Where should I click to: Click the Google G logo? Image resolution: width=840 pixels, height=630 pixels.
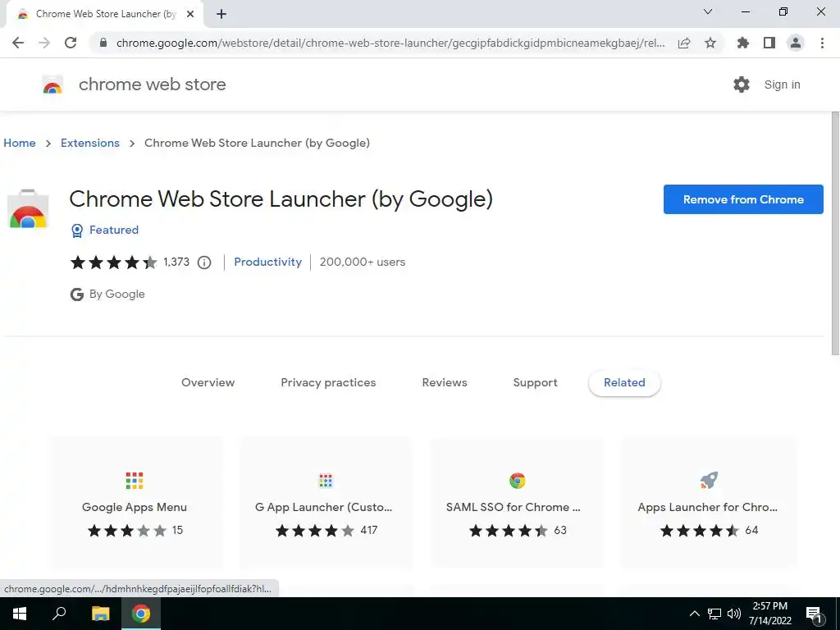(x=77, y=294)
